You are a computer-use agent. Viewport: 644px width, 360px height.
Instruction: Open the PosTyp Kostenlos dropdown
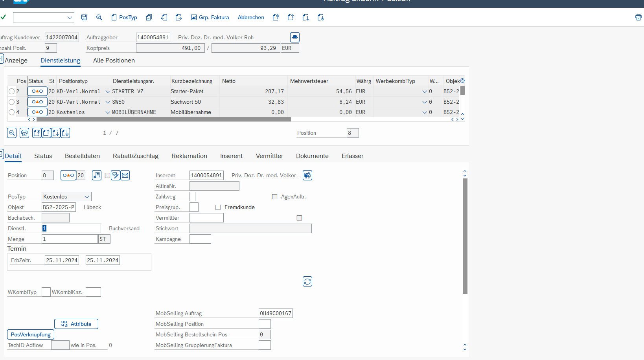(87, 197)
